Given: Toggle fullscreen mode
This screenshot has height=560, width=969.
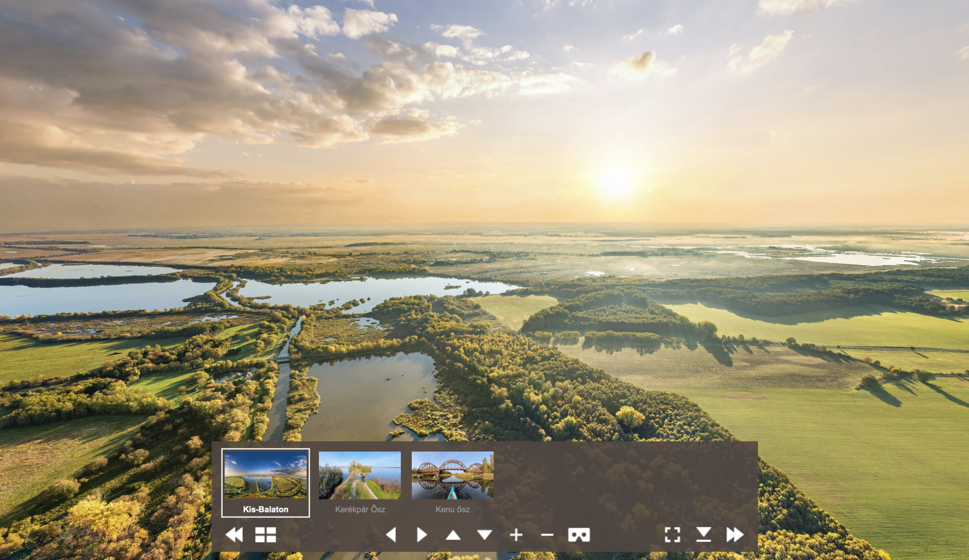Looking at the screenshot, I should pos(672,535).
